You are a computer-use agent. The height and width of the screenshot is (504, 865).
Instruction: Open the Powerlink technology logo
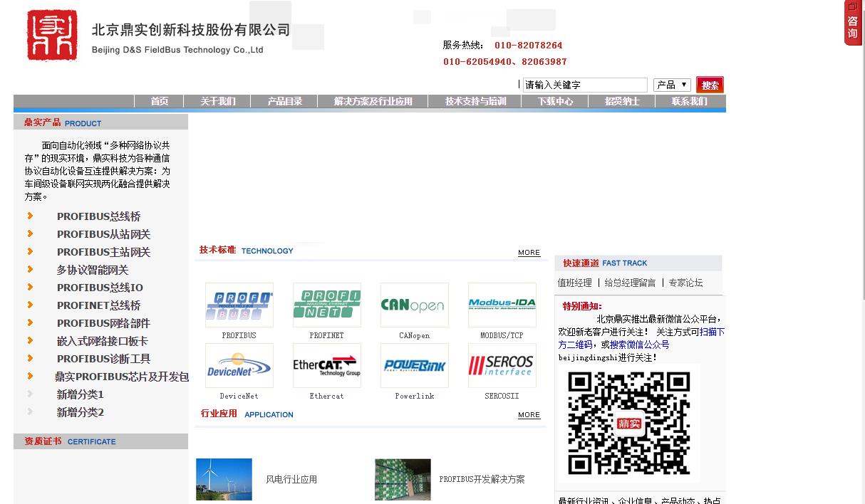tap(414, 365)
